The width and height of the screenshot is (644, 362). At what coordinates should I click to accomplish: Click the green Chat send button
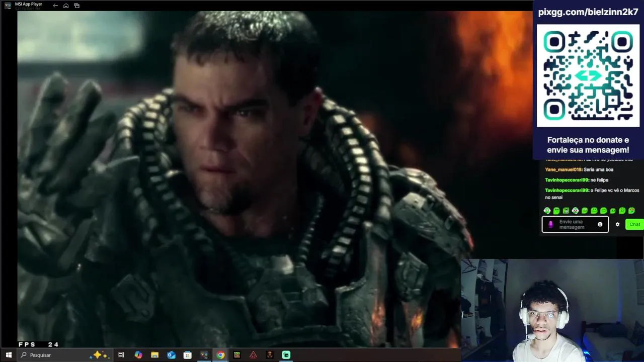click(634, 224)
